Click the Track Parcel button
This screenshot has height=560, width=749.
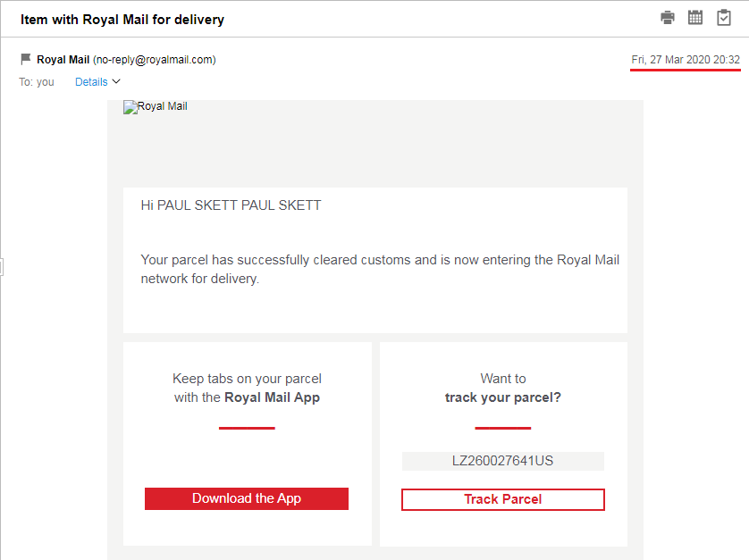502,499
